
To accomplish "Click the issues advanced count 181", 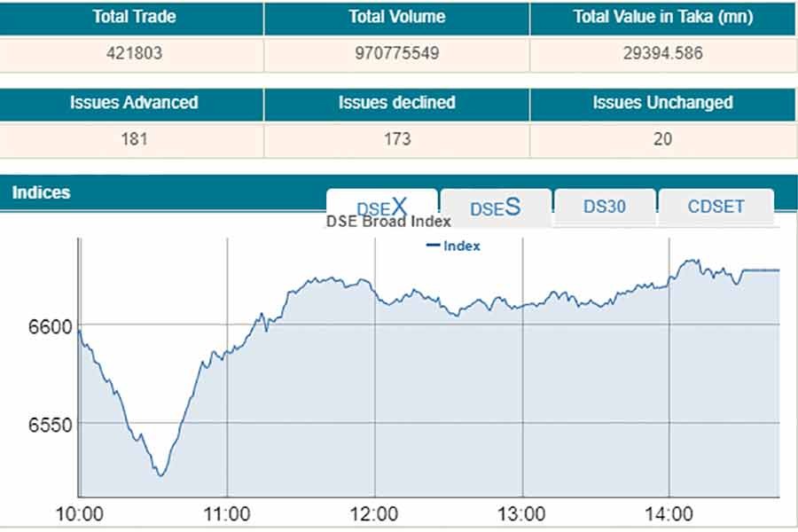I will (132, 139).
